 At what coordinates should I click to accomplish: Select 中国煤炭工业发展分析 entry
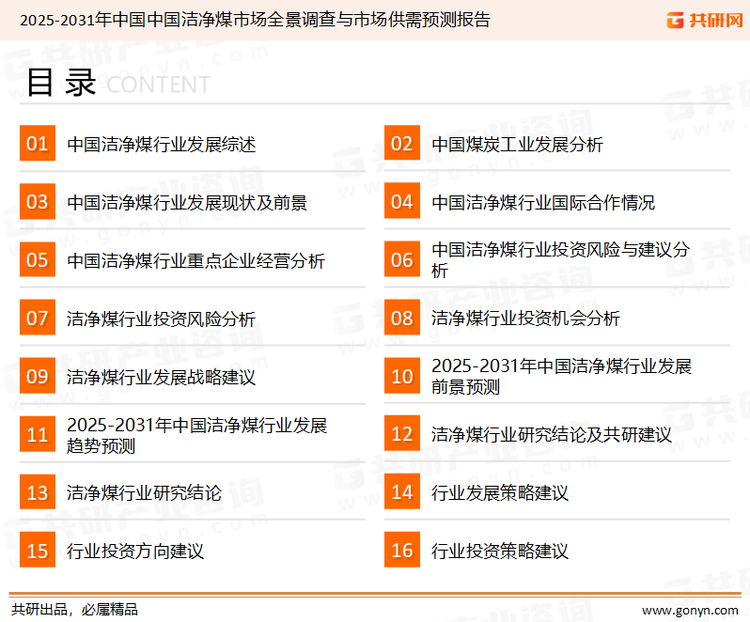tap(517, 144)
